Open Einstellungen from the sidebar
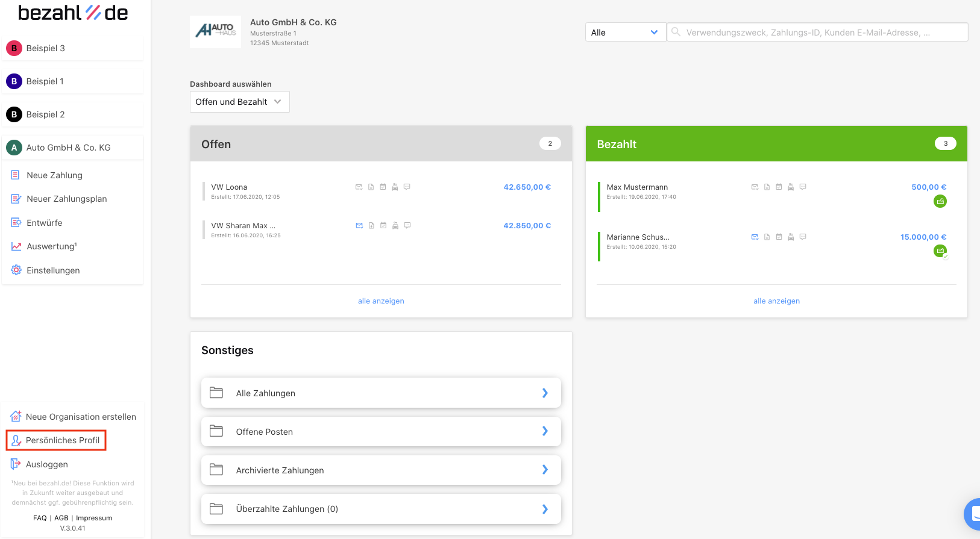980x539 pixels. pos(53,270)
